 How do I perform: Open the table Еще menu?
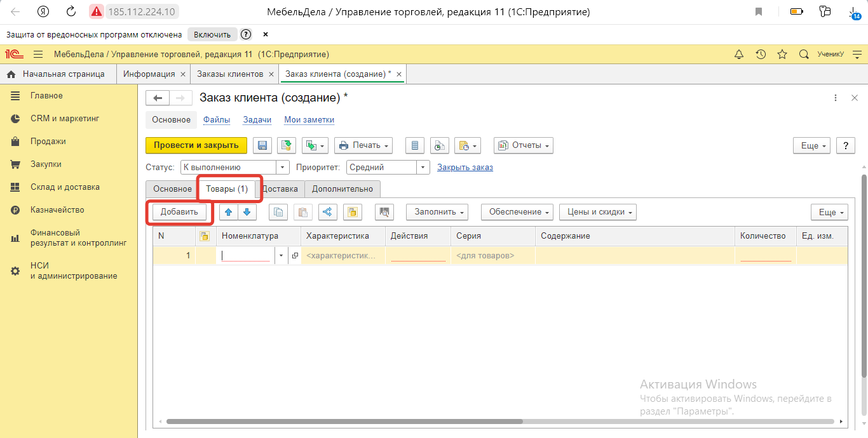[829, 213]
